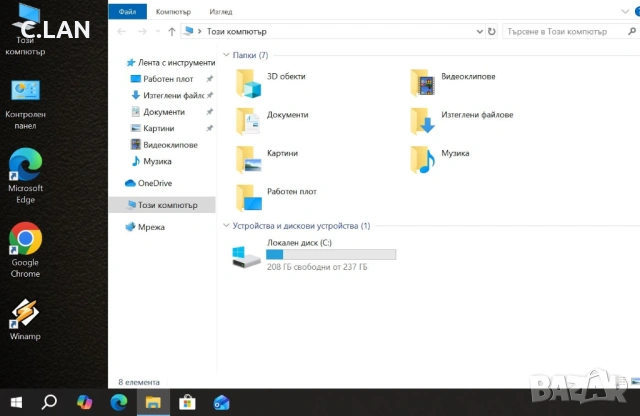Select the Google Chrome desktop shortcut

tap(25, 250)
